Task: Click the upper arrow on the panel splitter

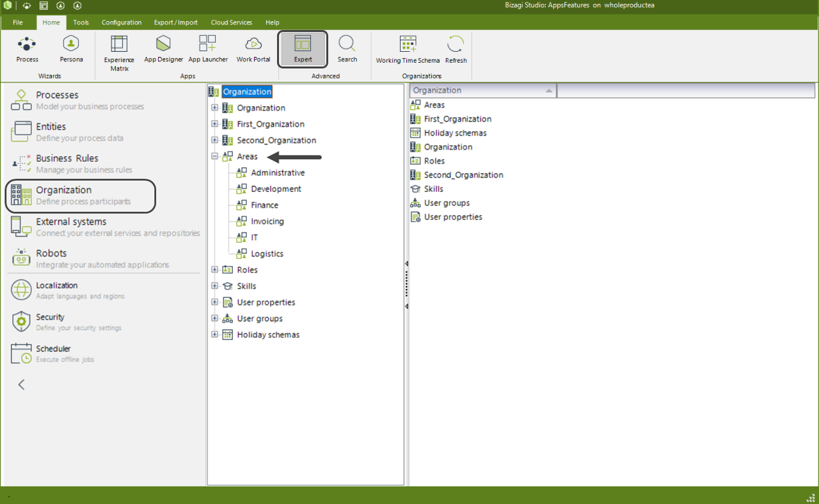Action: click(x=406, y=264)
